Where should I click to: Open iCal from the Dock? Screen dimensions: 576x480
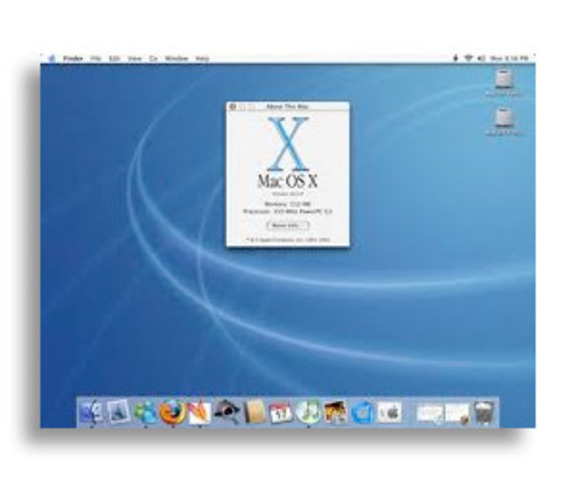[281, 412]
